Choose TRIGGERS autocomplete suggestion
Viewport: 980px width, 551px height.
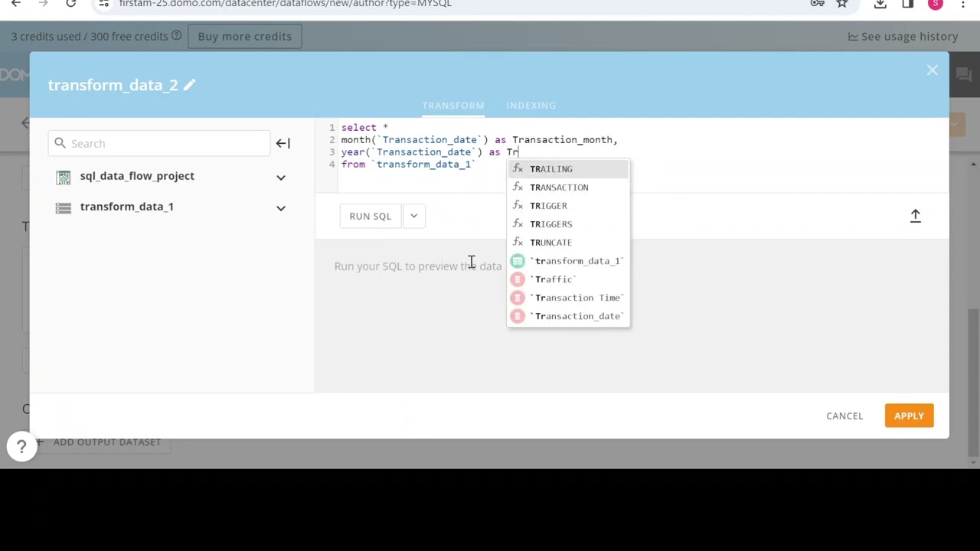[x=568, y=224]
